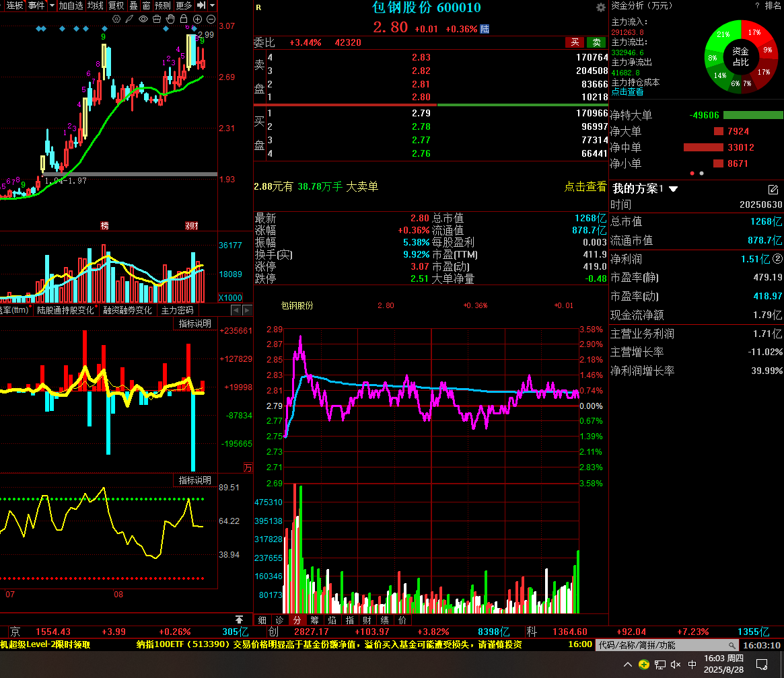Switch to 价 price tab
Screen dimensions: 784x678
coord(402,620)
